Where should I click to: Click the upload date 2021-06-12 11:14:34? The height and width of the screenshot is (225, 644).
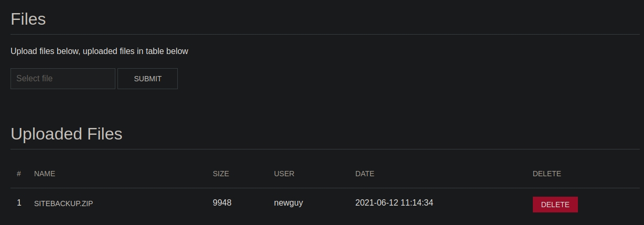click(394, 203)
